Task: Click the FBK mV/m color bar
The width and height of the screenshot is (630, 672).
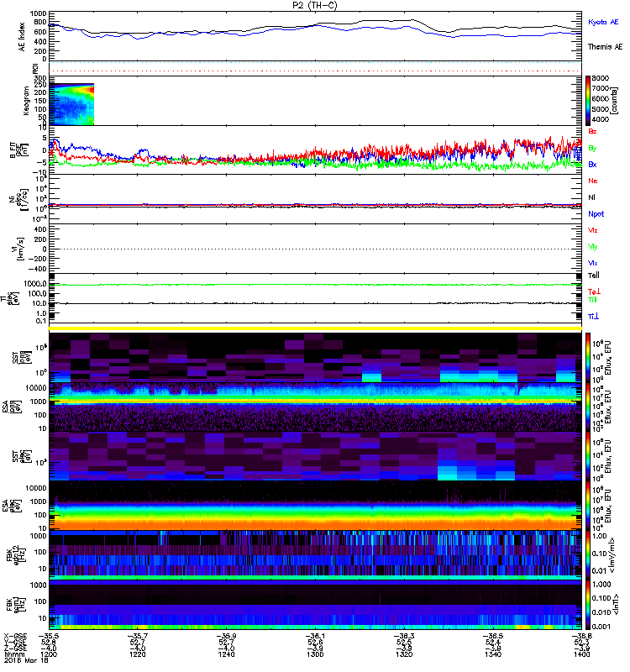Action: coord(588,555)
